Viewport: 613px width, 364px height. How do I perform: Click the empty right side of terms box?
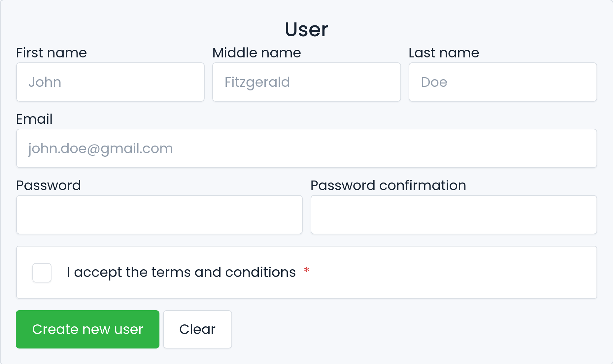click(x=462, y=273)
